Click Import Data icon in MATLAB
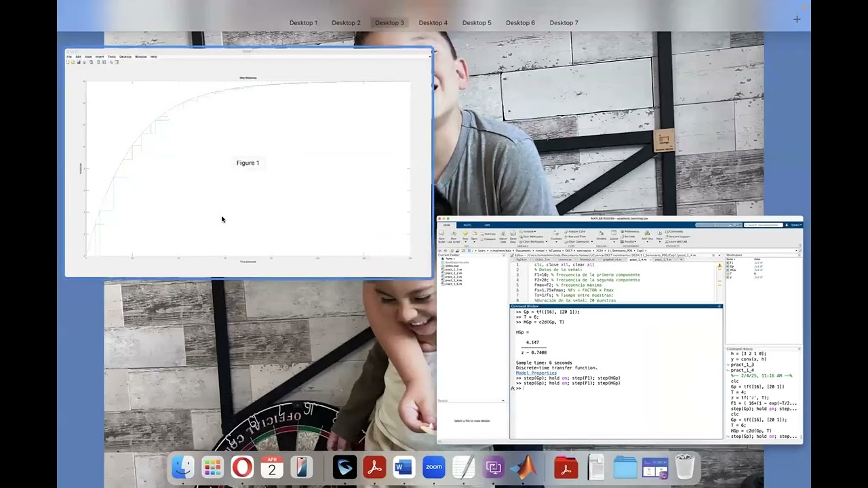 [x=503, y=237]
